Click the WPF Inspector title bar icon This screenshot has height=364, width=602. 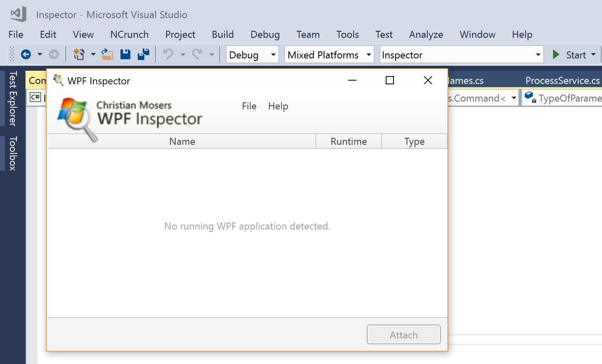pyautogui.click(x=58, y=80)
